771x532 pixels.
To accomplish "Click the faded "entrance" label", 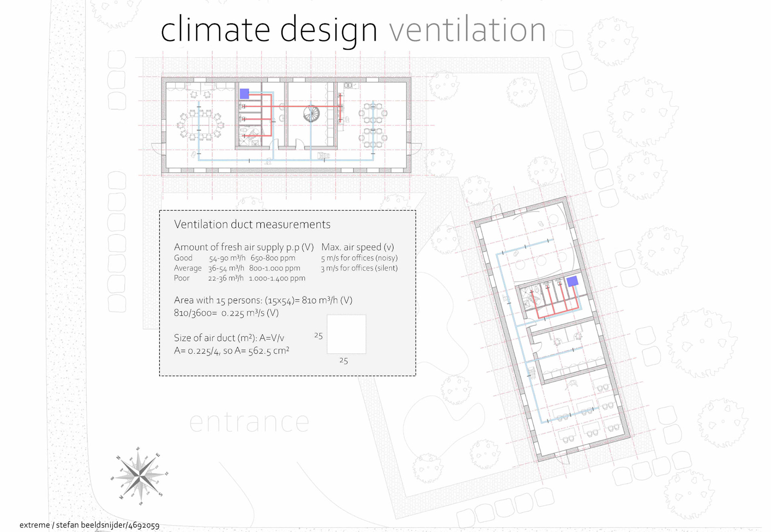I will pyautogui.click(x=249, y=422).
